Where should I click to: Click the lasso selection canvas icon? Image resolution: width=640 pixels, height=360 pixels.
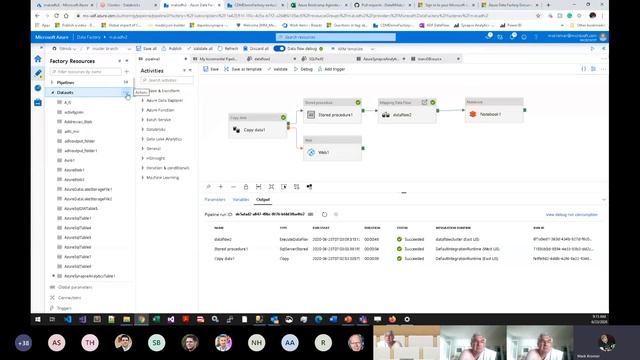coord(284,187)
